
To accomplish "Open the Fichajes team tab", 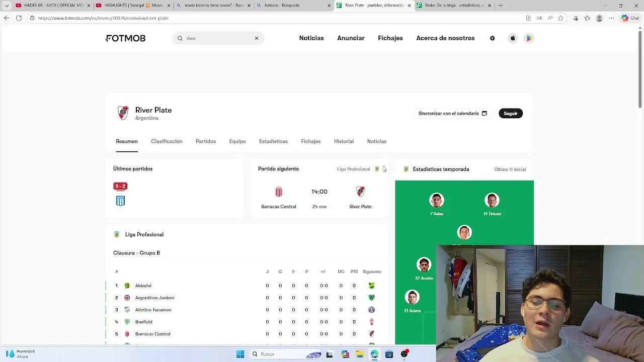I will 311,141.
